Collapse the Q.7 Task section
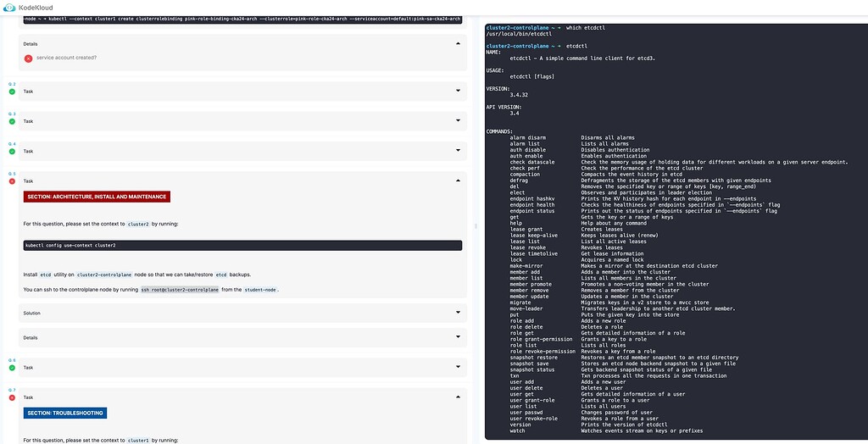Viewport: 868px width, 444px height. click(x=459, y=397)
